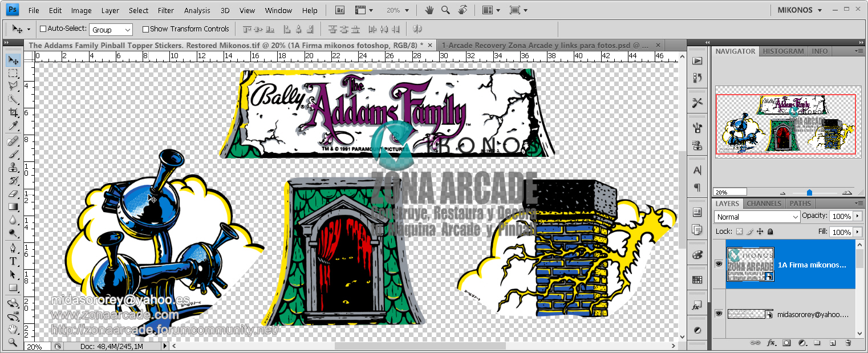This screenshot has width=868, height=353.
Task: Click the Navigator preview thumbnail
Action: [x=787, y=123]
